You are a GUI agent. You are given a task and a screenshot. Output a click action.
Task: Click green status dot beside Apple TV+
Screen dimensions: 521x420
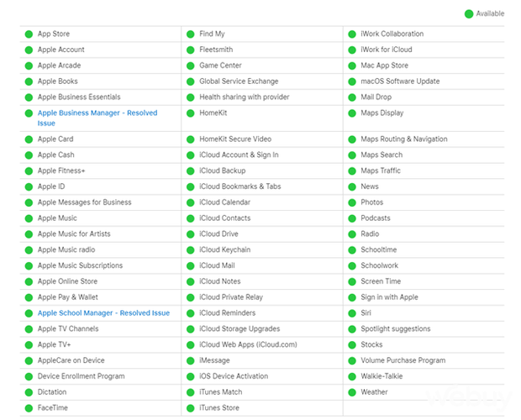click(29, 345)
